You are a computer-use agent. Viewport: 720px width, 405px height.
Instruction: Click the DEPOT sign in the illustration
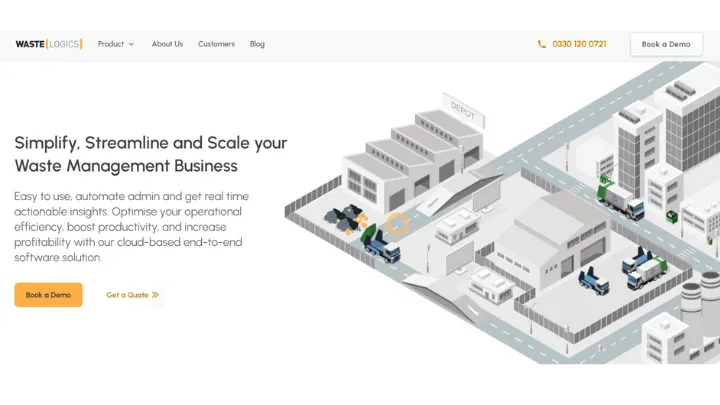[463, 105]
